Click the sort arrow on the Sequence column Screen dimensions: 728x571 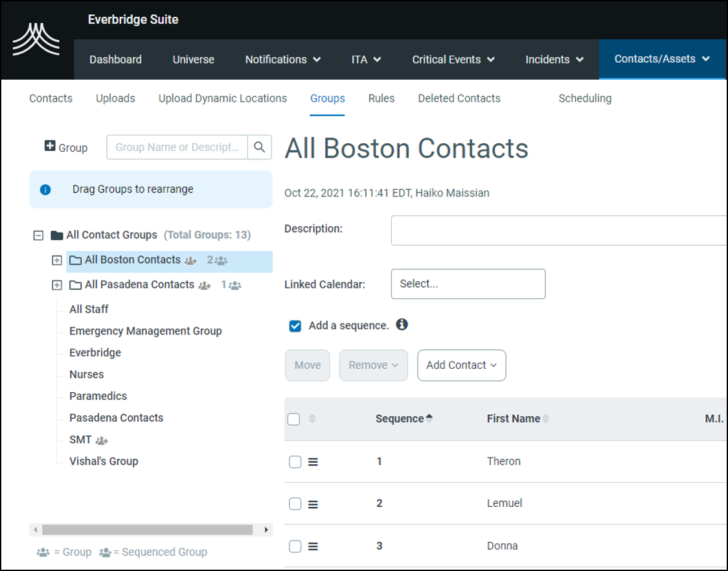click(429, 418)
